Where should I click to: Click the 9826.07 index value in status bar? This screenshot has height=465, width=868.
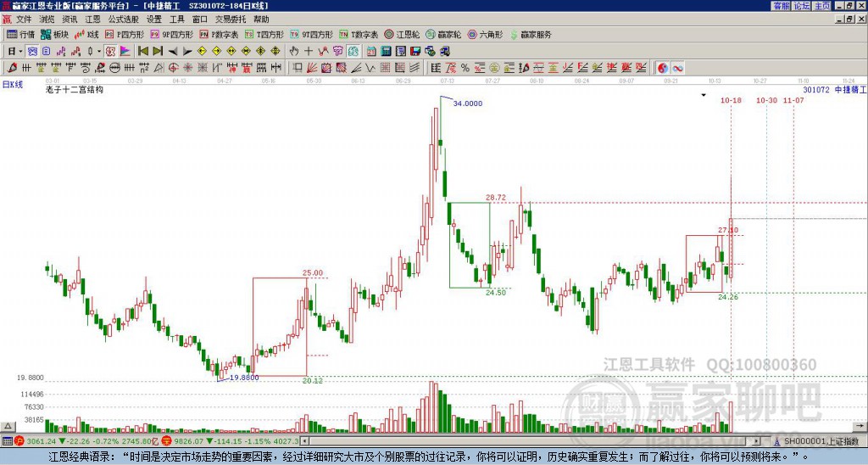[189, 441]
